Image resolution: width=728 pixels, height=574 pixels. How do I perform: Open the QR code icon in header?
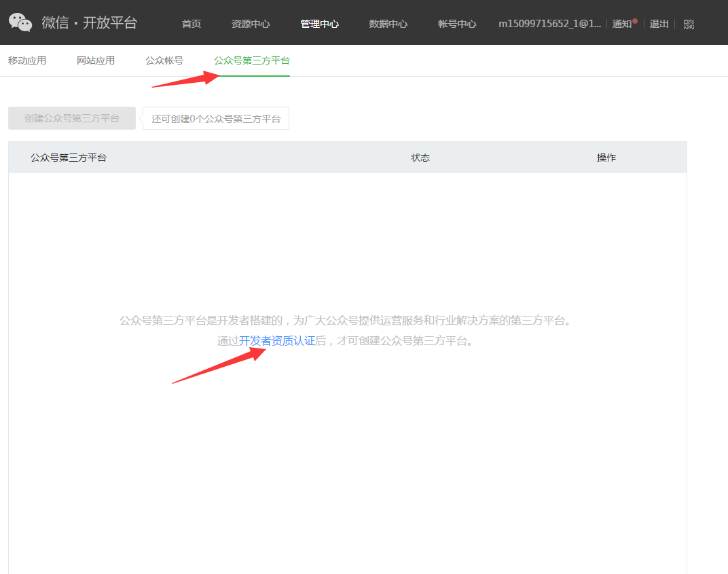click(x=689, y=24)
